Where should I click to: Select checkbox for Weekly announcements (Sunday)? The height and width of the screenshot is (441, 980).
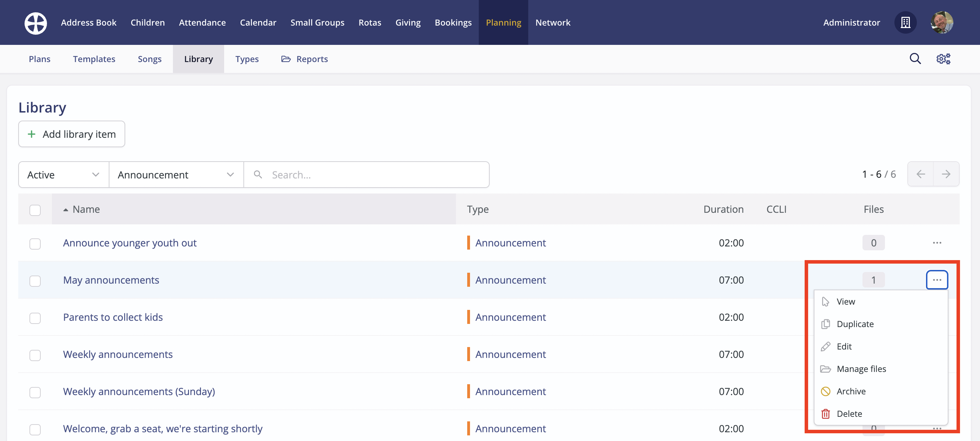[x=35, y=392]
